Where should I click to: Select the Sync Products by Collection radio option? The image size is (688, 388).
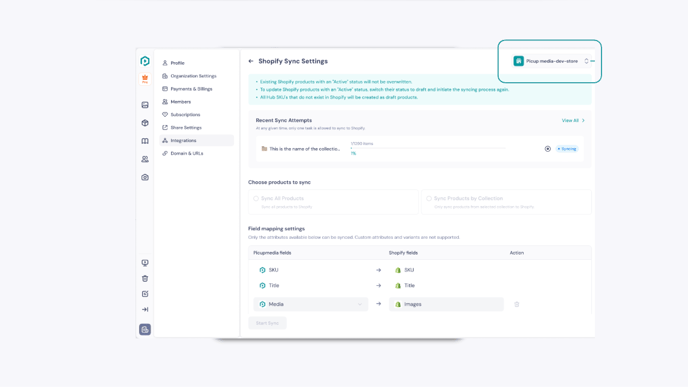[x=429, y=198]
